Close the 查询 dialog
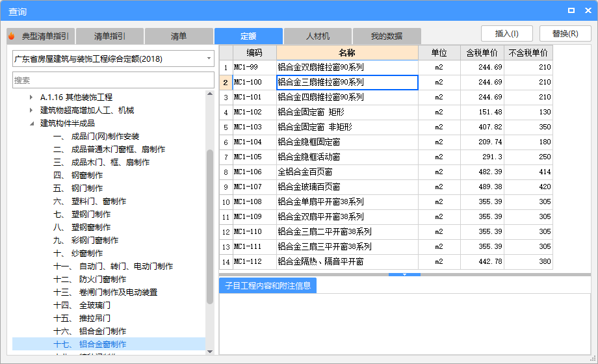 (x=588, y=10)
